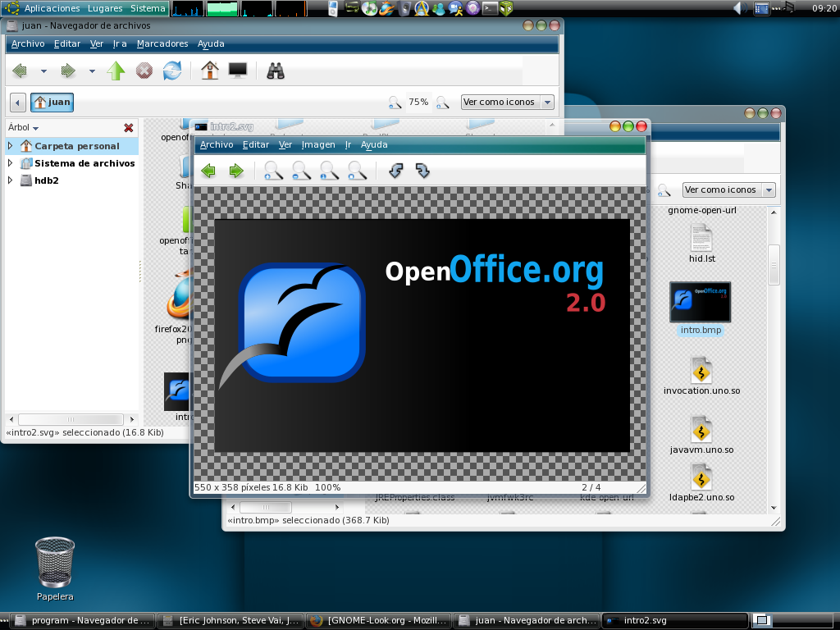Click horizontal scrollbar in Árbol side pane
The width and height of the screenshot is (840, 630).
[71, 419]
